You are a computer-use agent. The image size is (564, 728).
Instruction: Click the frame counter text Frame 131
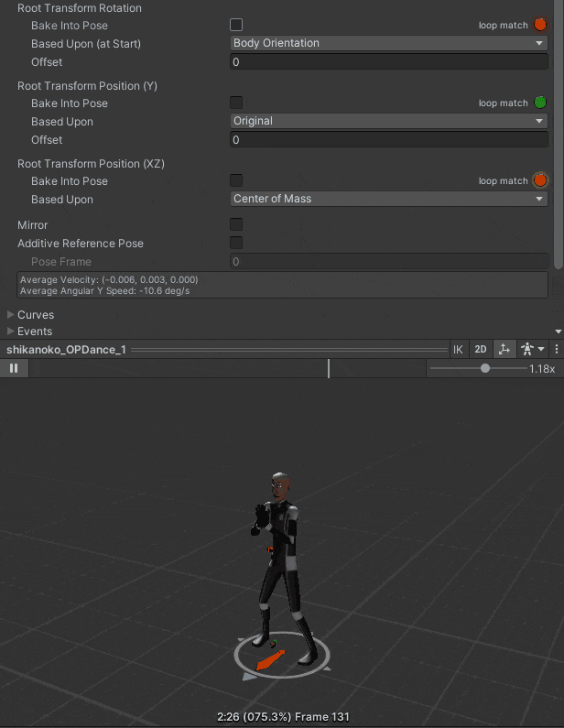pyautogui.click(x=322, y=717)
